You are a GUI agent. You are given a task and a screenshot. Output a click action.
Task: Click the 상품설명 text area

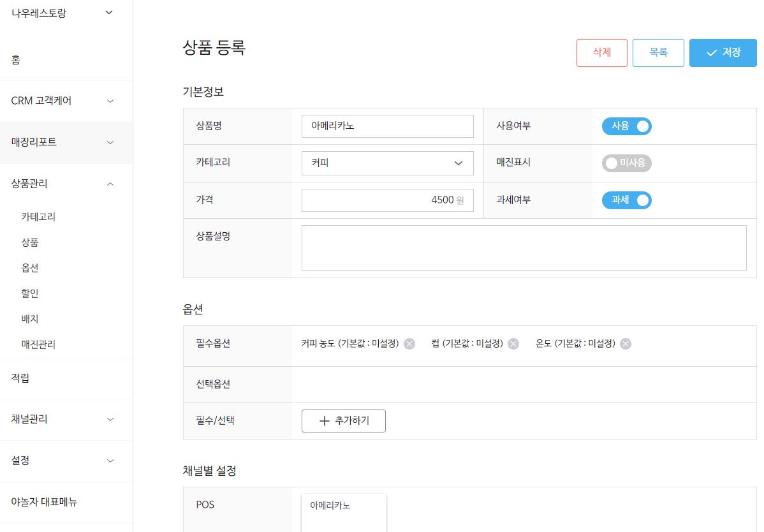524,248
